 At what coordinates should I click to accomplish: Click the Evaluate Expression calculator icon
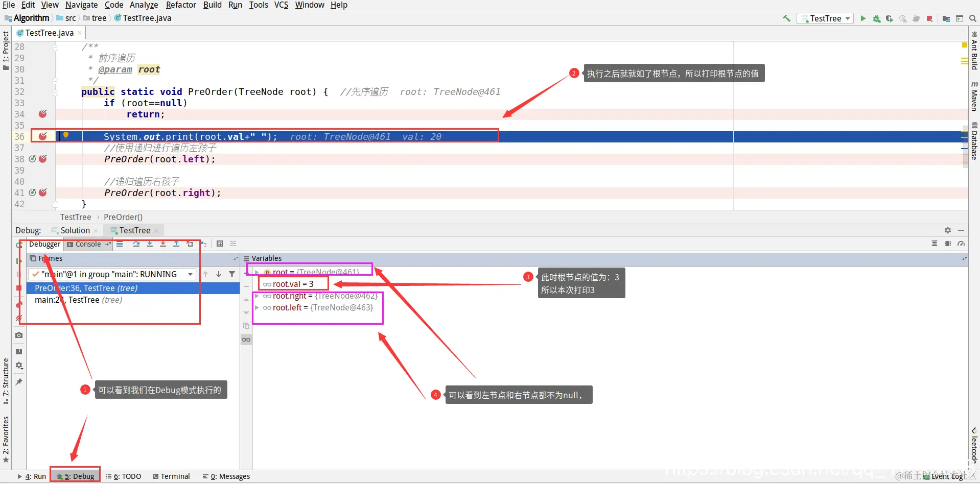point(220,244)
